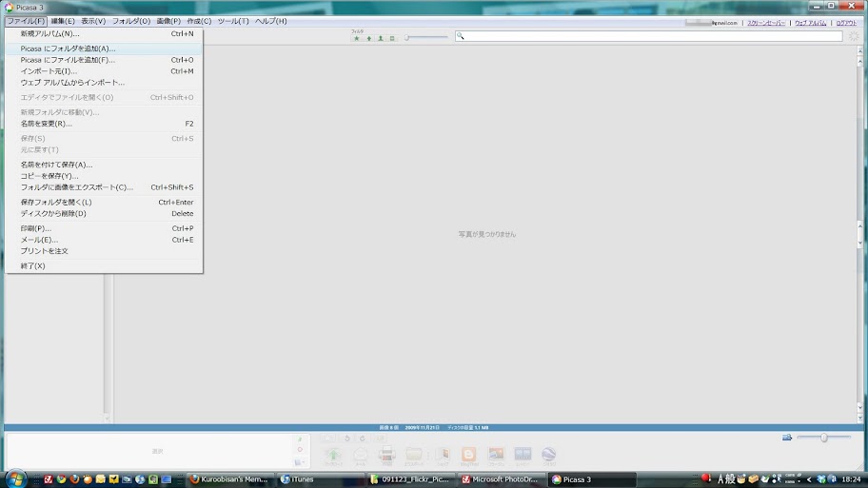Click the BlogThis! Blogger button

click(469, 456)
